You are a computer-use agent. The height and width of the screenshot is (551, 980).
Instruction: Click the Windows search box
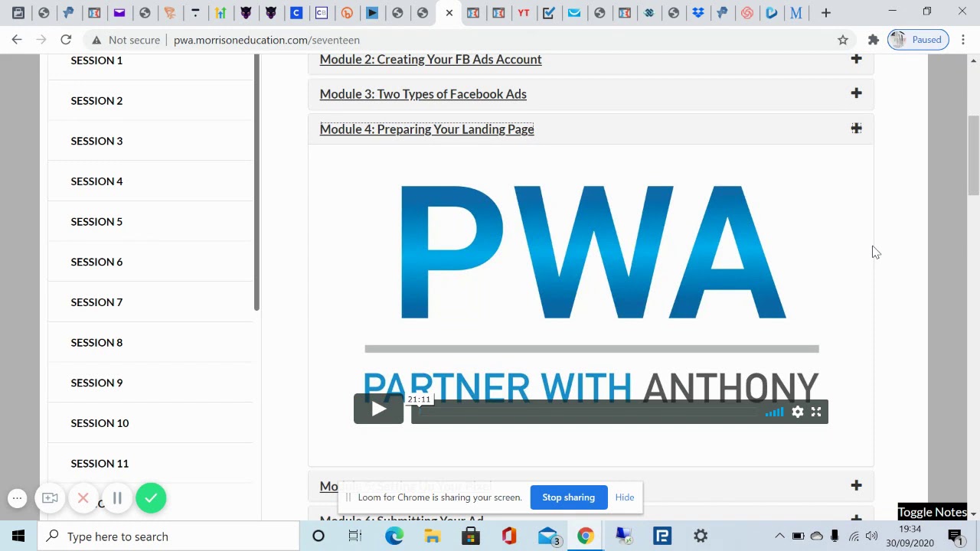(x=168, y=536)
